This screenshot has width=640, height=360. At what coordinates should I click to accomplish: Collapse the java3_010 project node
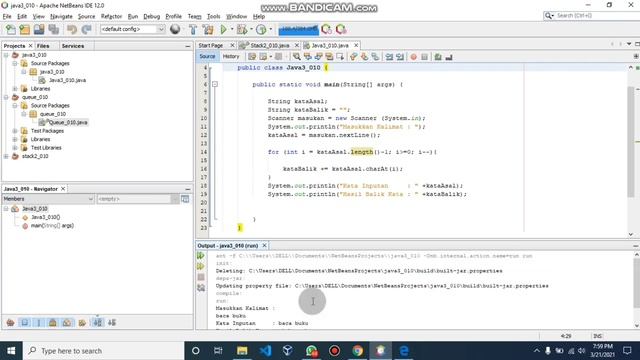pos(6,55)
